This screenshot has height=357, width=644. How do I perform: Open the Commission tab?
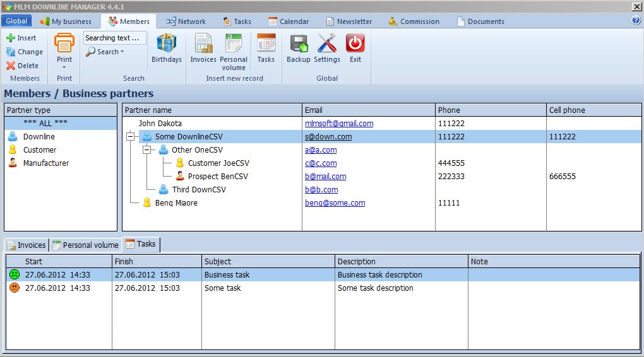414,21
